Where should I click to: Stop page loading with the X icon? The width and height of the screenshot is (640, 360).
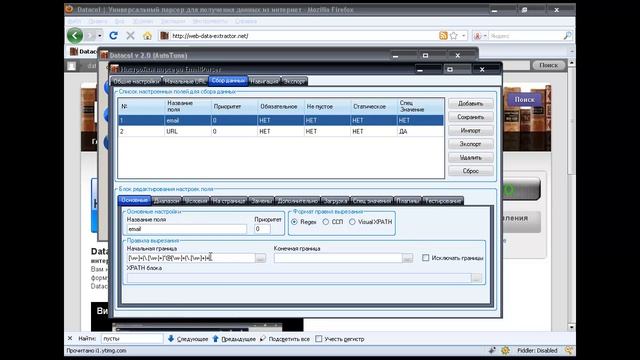tap(130, 36)
